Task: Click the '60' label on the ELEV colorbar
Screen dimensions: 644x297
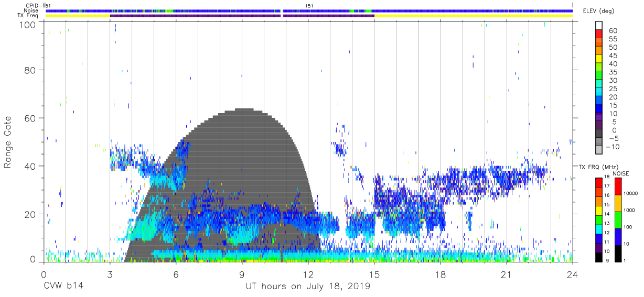Action: 613,31
